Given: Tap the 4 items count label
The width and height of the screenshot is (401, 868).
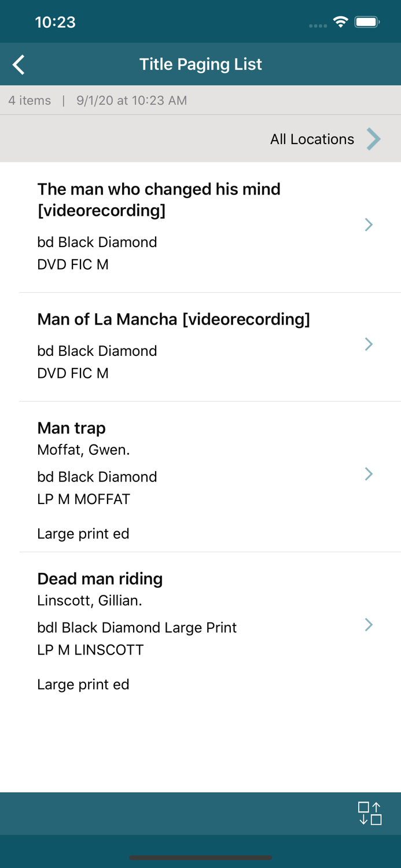Looking at the screenshot, I should [x=29, y=100].
